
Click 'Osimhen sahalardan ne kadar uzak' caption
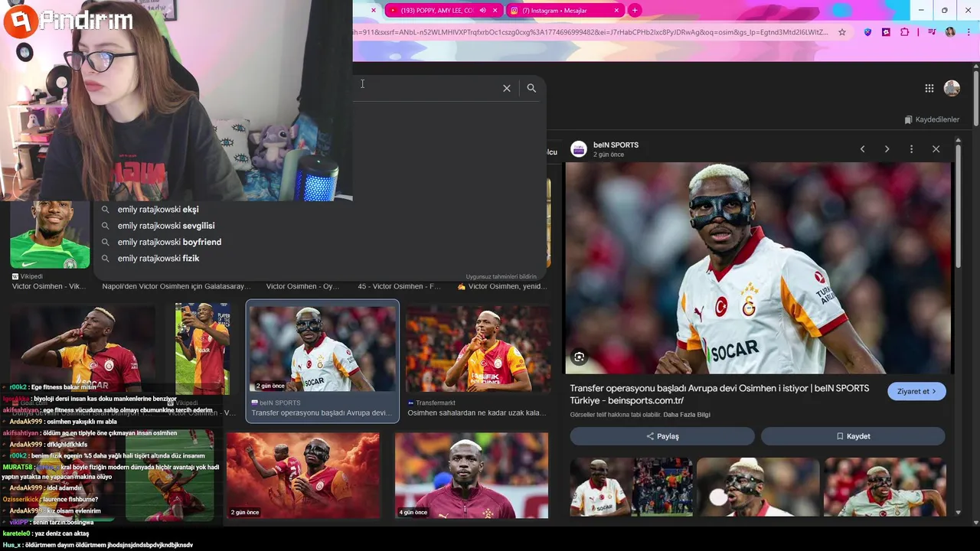tap(477, 413)
